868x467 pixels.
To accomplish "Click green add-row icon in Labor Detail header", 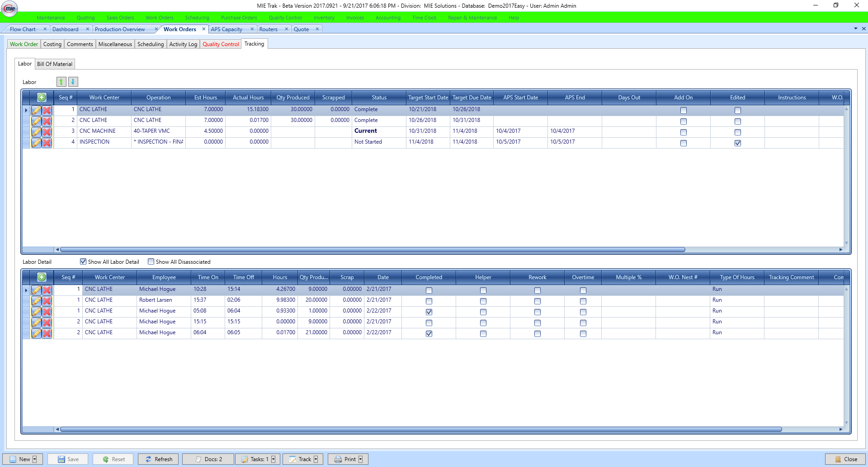I will (42, 277).
